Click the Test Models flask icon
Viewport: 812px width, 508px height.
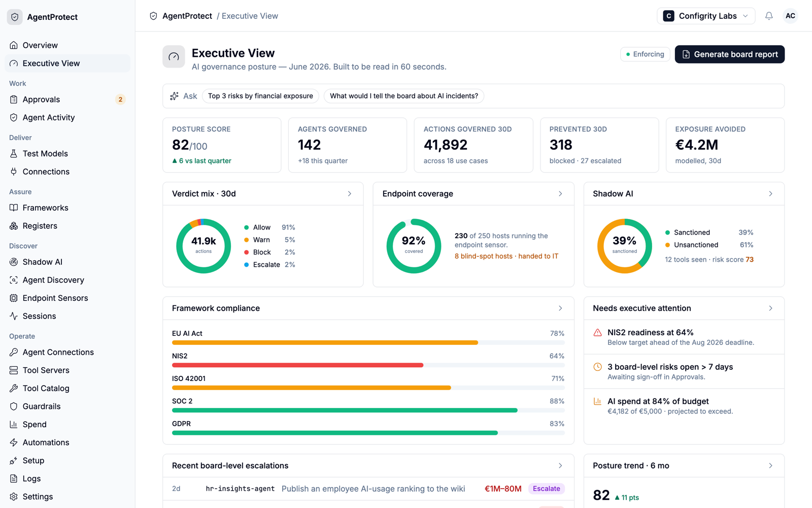pyautogui.click(x=14, y=153)
